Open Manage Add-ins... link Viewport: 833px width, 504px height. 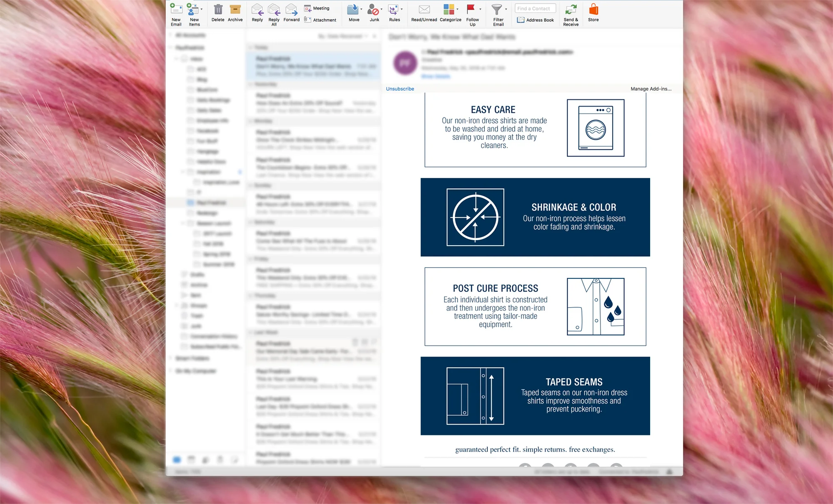[651, 89]
